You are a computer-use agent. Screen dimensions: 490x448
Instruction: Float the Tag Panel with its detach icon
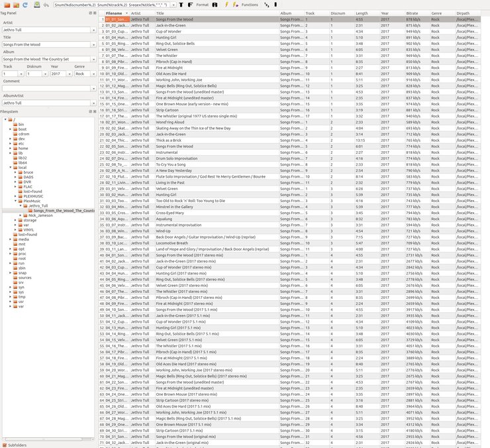(x=90, y=13)
